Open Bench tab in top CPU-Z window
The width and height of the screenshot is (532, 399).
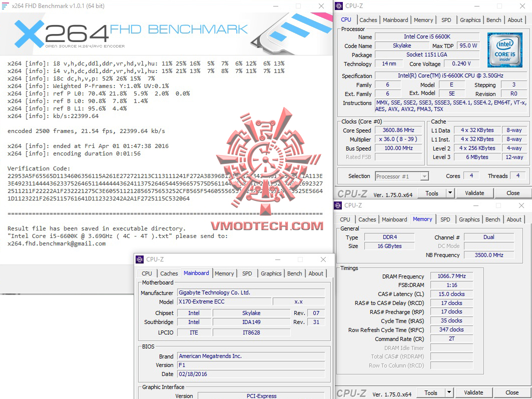click(493, 20)
